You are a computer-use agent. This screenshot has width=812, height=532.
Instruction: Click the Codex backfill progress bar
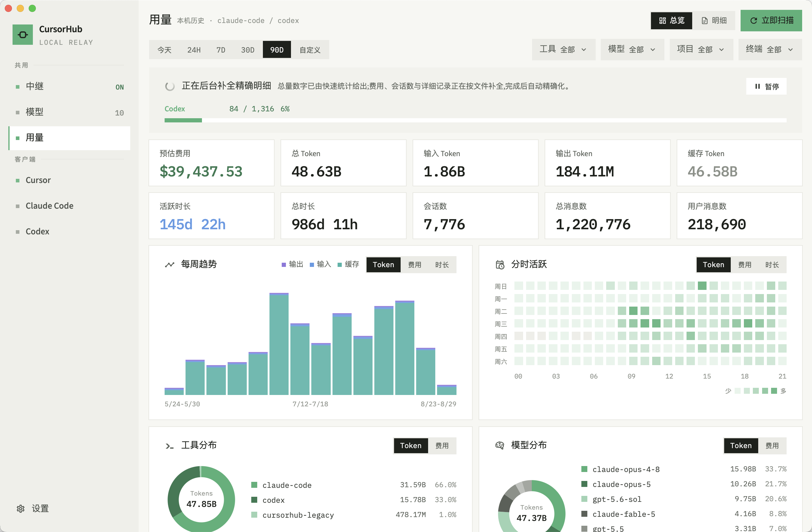point(475,120)
